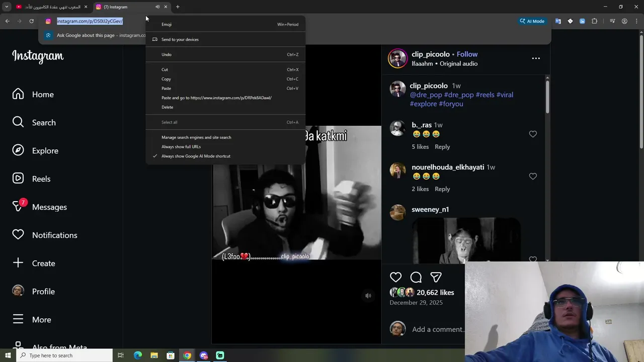Screen dimensions: 644x362
Task: Share the post with paper-plane icon
Action: [x=436, y=277]
